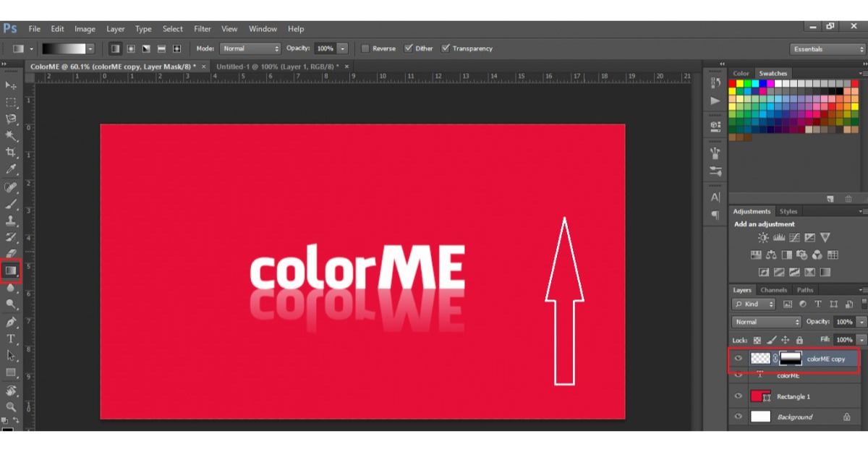The width and height of the screenshot is (868, 452).
Task: Select the Rectangle shape tool
Action: [11, 372]
